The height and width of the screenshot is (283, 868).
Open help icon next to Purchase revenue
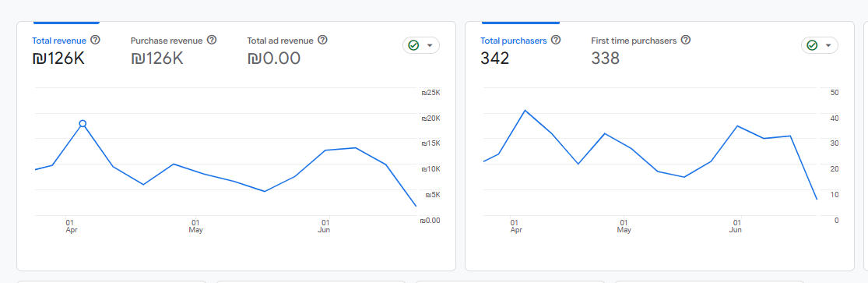(x=212, y=40)
